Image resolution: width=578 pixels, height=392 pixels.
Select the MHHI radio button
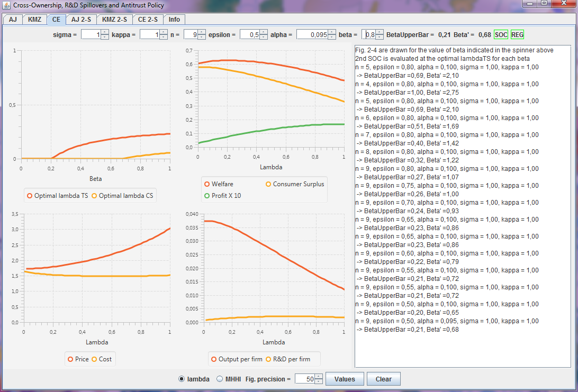220,379
